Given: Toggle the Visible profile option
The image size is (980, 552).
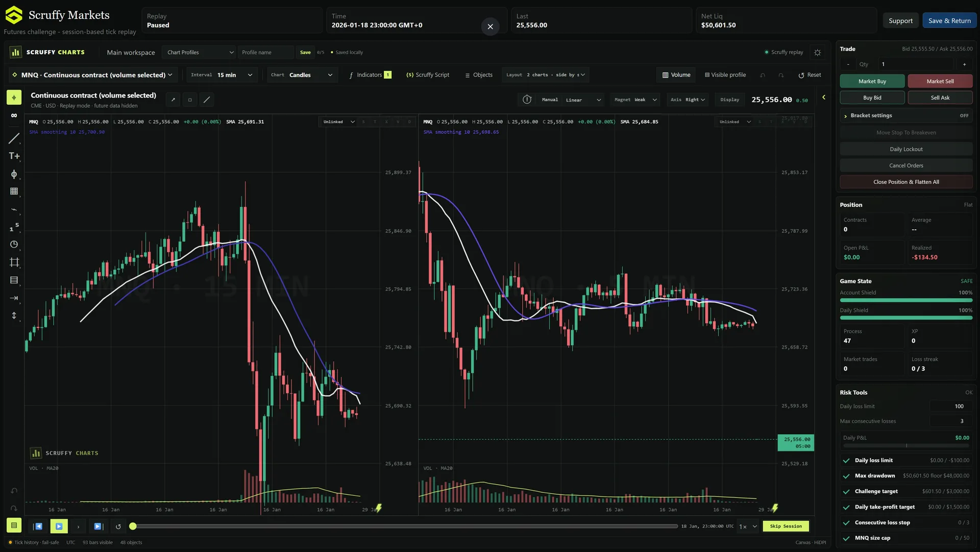Looking at the screenshot, I should (x=725, y=75).
